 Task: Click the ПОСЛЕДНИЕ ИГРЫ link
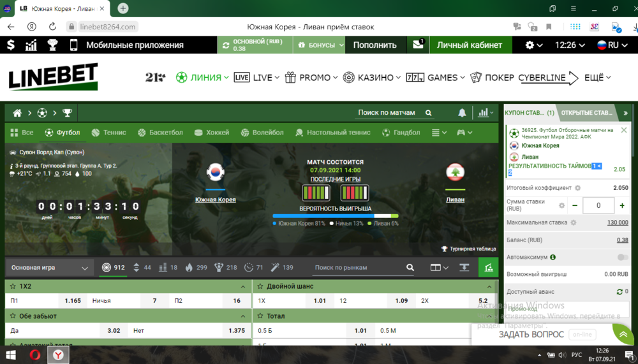[x=336, y=179]
